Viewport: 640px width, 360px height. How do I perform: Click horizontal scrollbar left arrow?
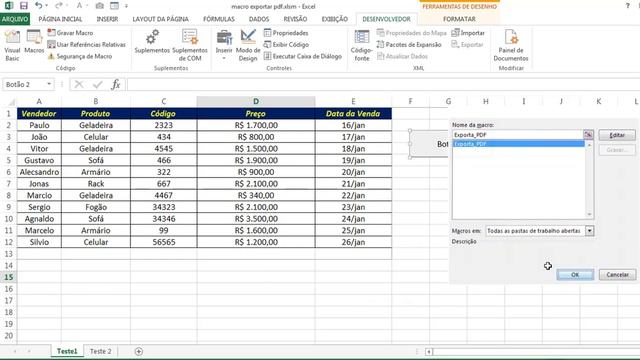click(429, 351)
